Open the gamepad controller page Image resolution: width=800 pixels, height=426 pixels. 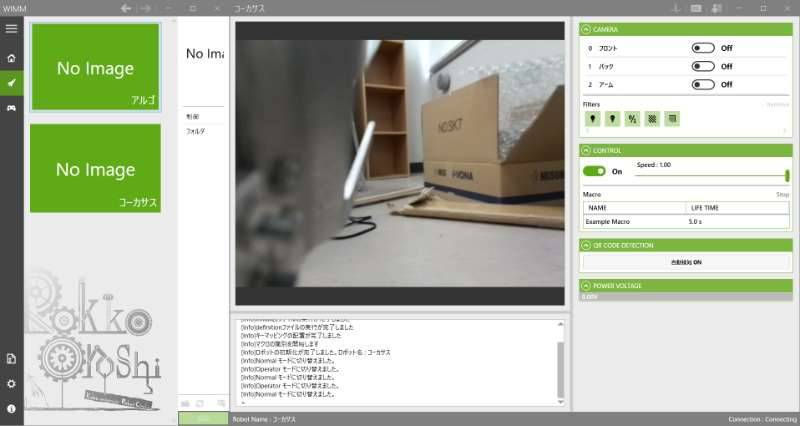click(x=11, y=108)
